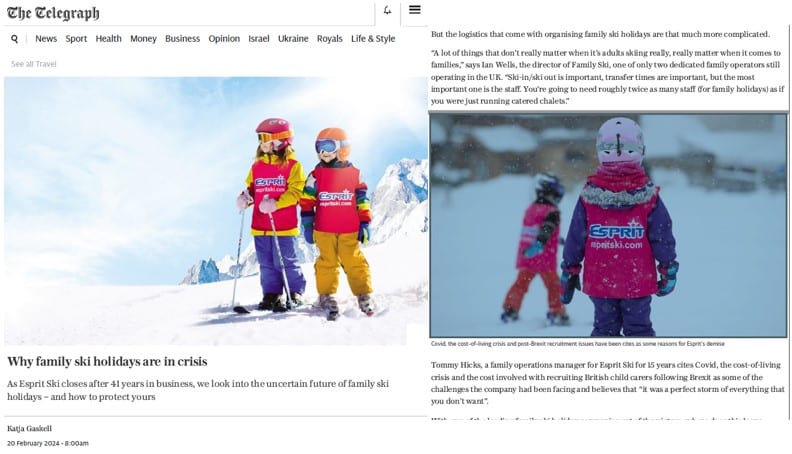
Task: Open the hamburger menu
Action: 415,10
